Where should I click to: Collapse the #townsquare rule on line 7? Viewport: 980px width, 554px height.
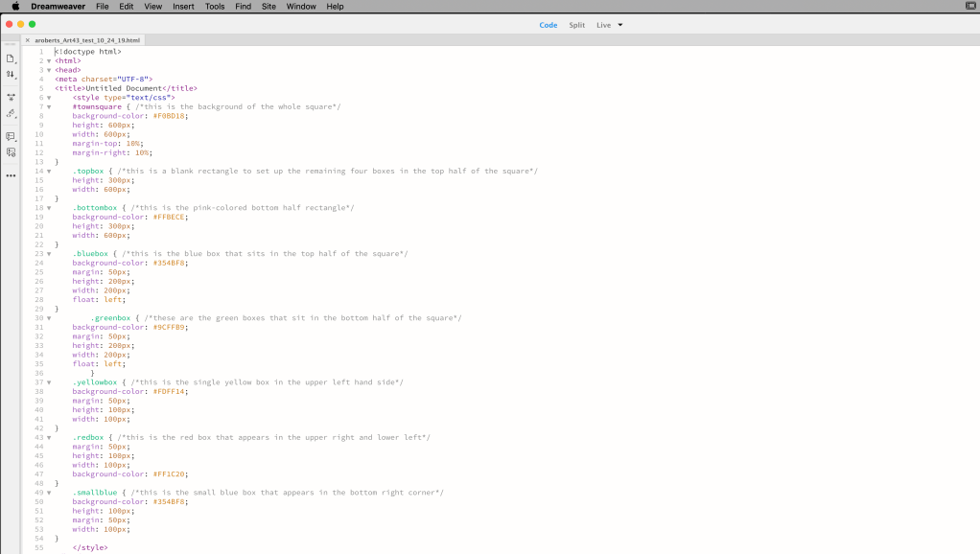(48, 106)
